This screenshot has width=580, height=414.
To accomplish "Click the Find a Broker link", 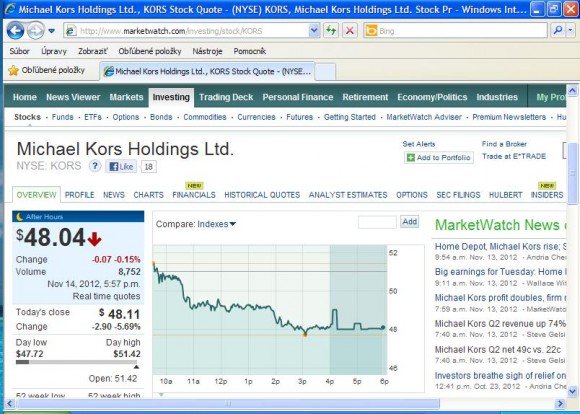I will 504,144.
